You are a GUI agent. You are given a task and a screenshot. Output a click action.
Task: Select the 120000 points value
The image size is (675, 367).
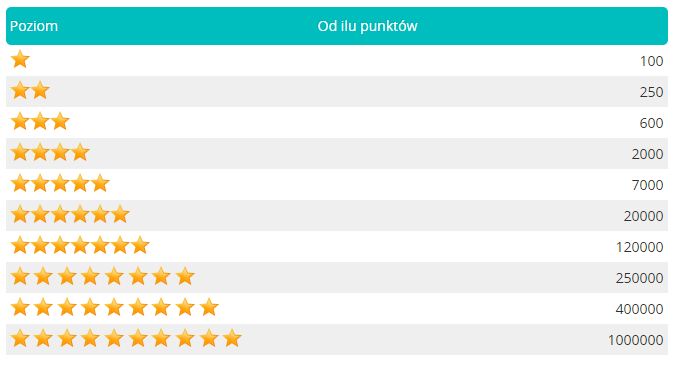[640, 247]
